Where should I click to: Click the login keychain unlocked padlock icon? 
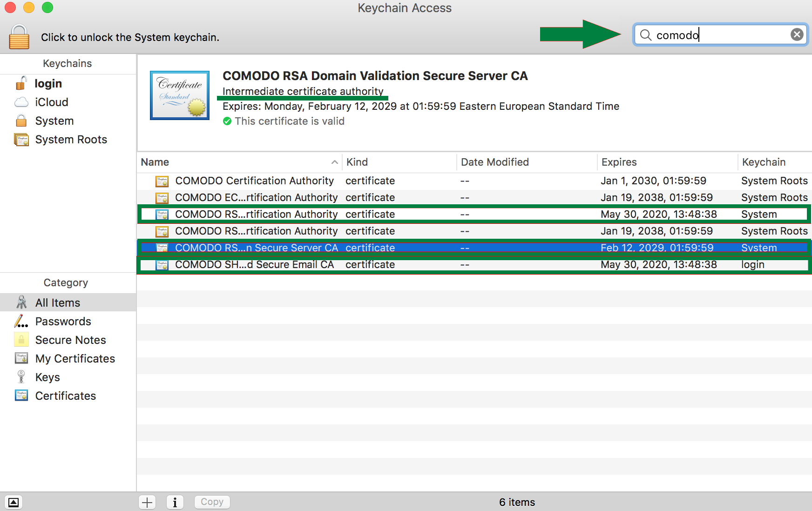[x=21, y=83]
